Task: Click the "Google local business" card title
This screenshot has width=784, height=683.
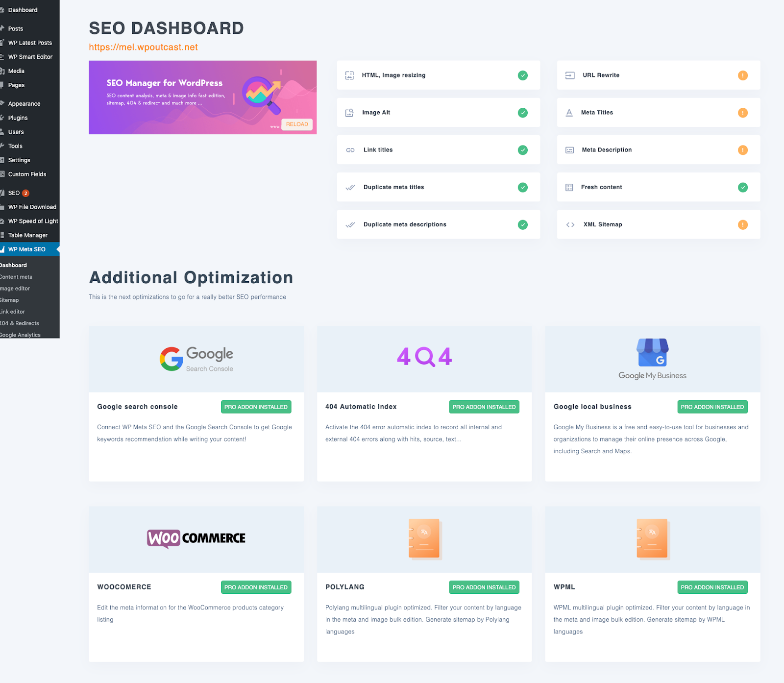Action: 592,407
